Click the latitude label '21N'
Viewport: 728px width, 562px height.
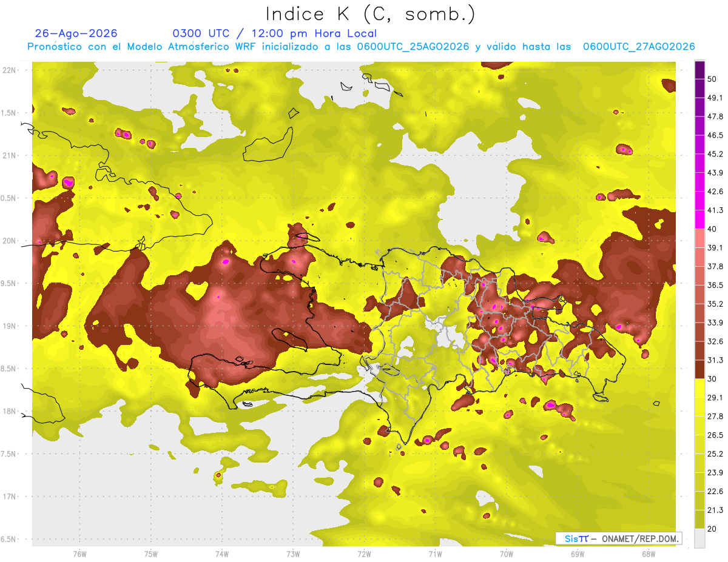tap(10, 155)
